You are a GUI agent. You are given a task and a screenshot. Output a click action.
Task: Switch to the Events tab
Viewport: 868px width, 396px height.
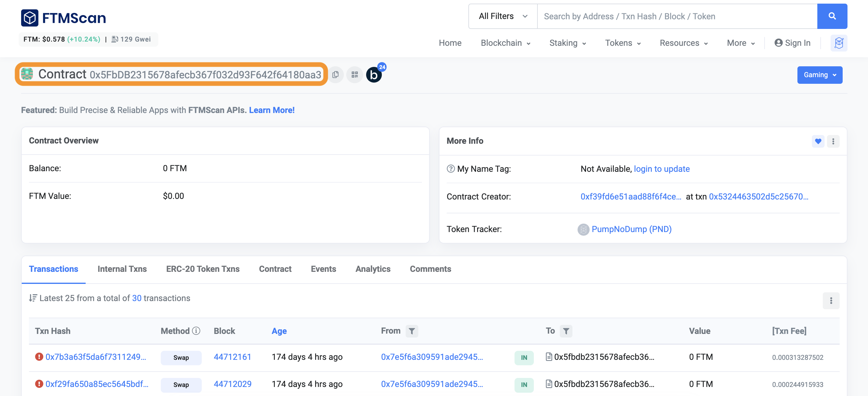tap(323, 269)
